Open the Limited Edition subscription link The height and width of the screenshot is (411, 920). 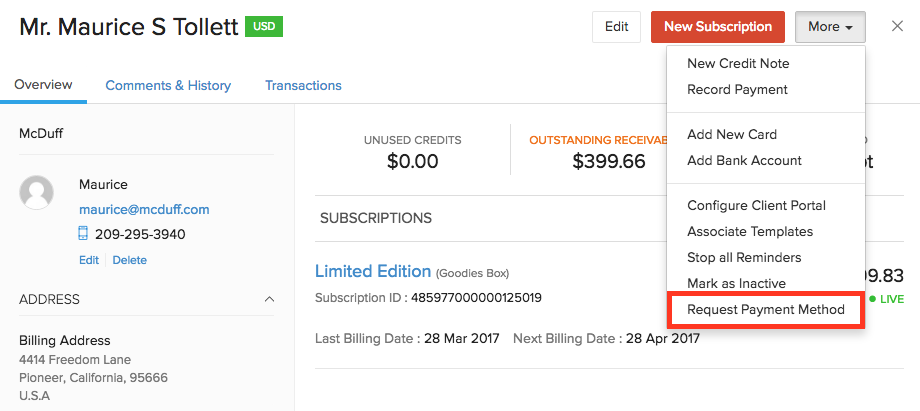pyautogui.click(x=372, y=271)
